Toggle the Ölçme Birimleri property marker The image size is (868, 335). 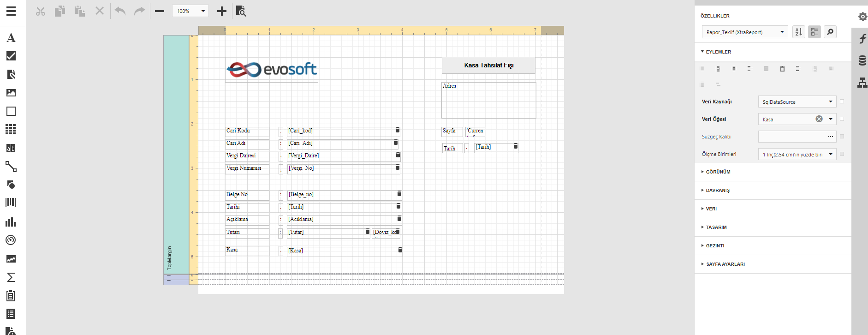click(842, 154)
